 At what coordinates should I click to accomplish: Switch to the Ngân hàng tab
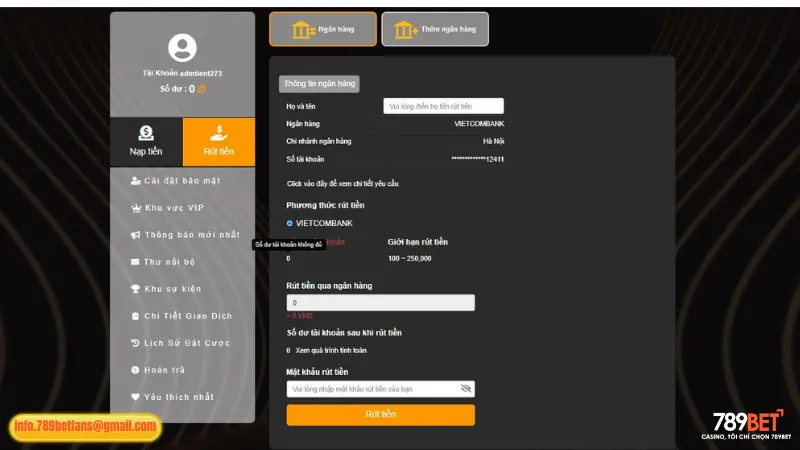click(x=323, y=29)
